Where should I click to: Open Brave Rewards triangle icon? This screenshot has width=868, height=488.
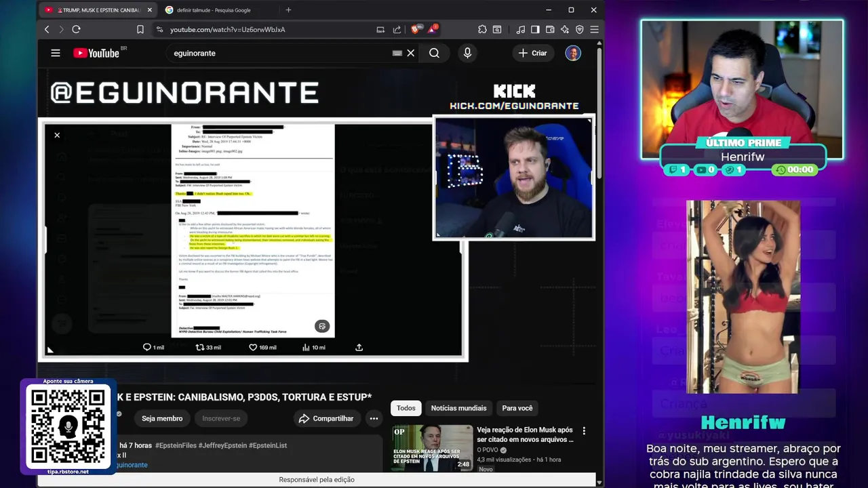pyautogui.click(x=433, y=29)
